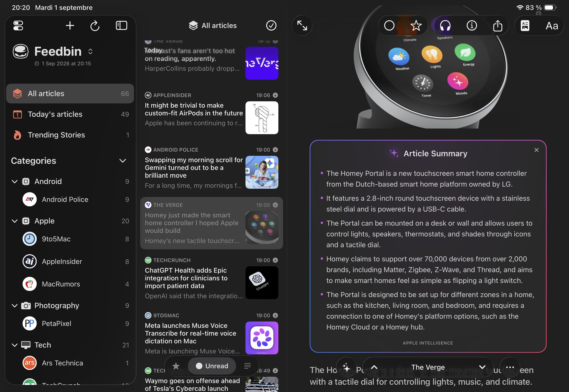Add a new feed with plus icon
Viewport: 569px width, 392px height.
pos(70,26)
